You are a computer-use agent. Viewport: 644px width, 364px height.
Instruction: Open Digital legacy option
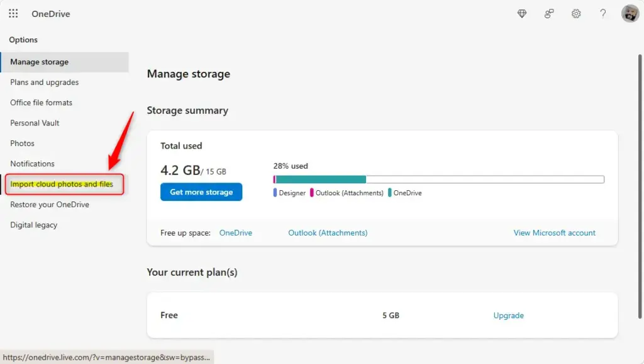34,225
